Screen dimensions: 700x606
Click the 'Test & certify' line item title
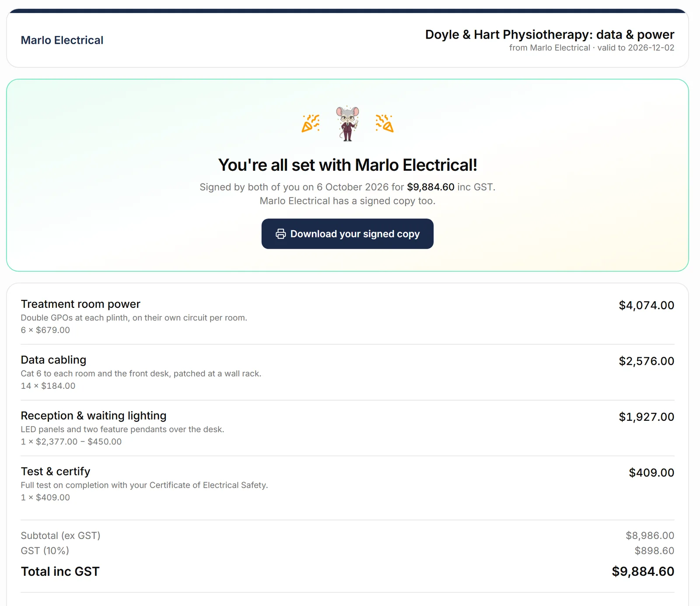(56, 471)
